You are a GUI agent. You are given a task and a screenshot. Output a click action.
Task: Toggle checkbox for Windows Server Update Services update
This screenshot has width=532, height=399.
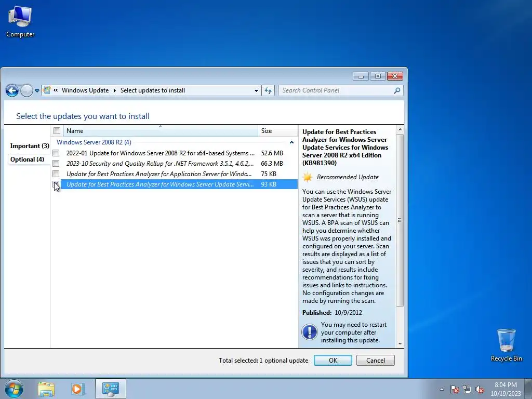click(56, 184)
